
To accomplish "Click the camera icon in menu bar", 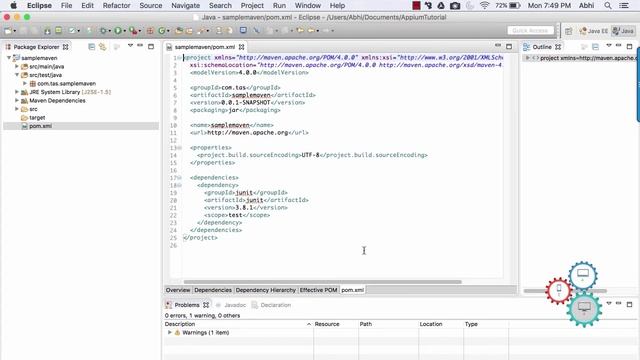I will [455, 6].
